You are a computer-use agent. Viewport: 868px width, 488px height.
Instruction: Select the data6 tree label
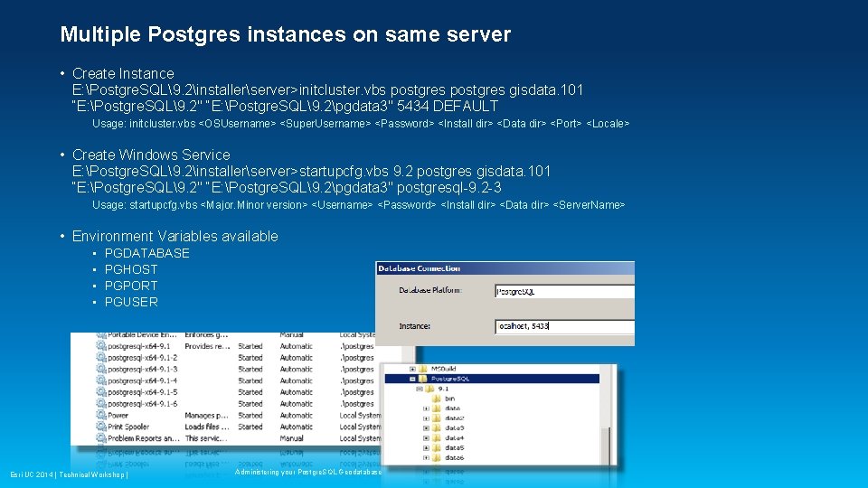[x=455, y=458]
